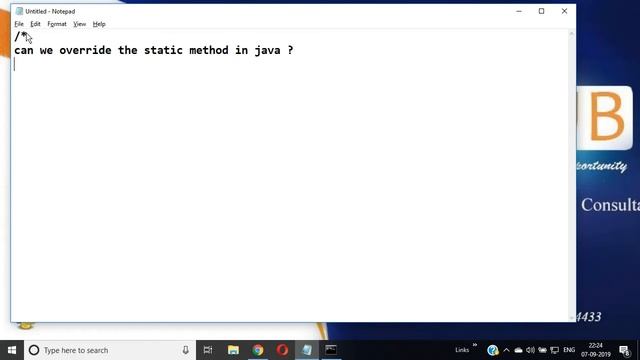Open the volume speaker tray icon
The image size is (640, 360).
tap(530, 350)
